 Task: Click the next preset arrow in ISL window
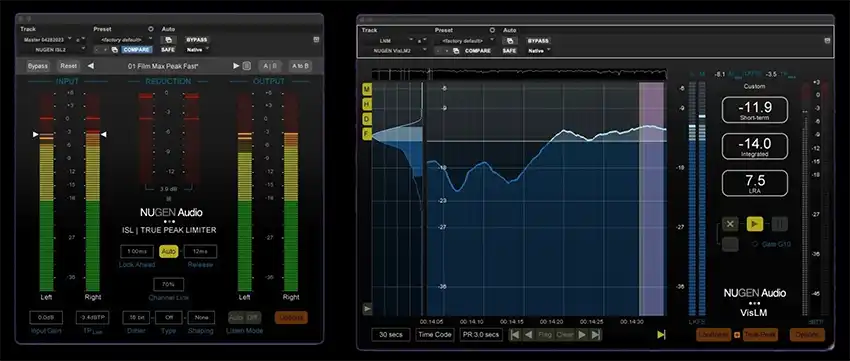point(236,66)
